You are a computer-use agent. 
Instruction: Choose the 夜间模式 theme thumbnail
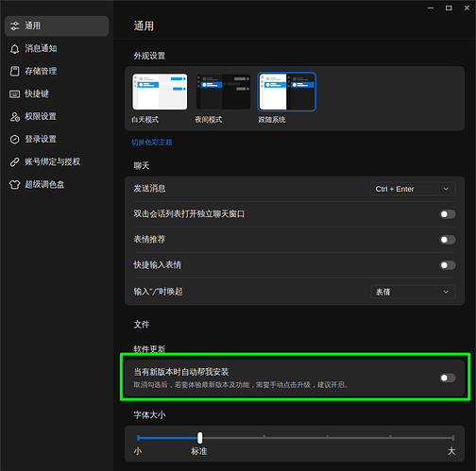223,92
